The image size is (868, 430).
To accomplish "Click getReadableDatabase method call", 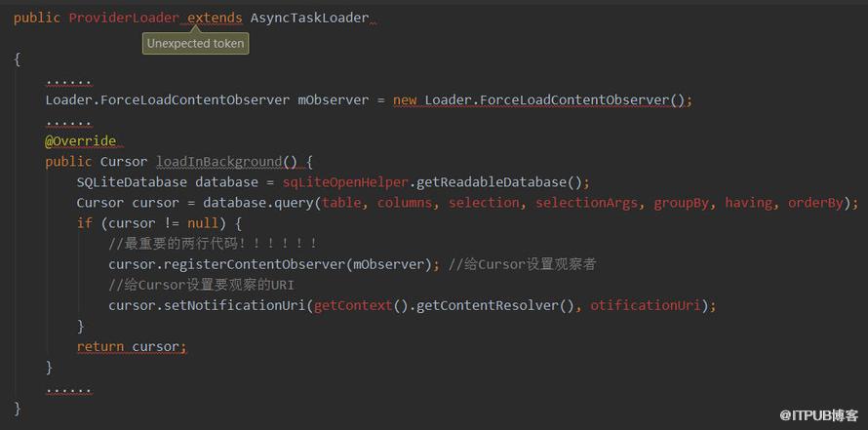I will coord(491,182).
